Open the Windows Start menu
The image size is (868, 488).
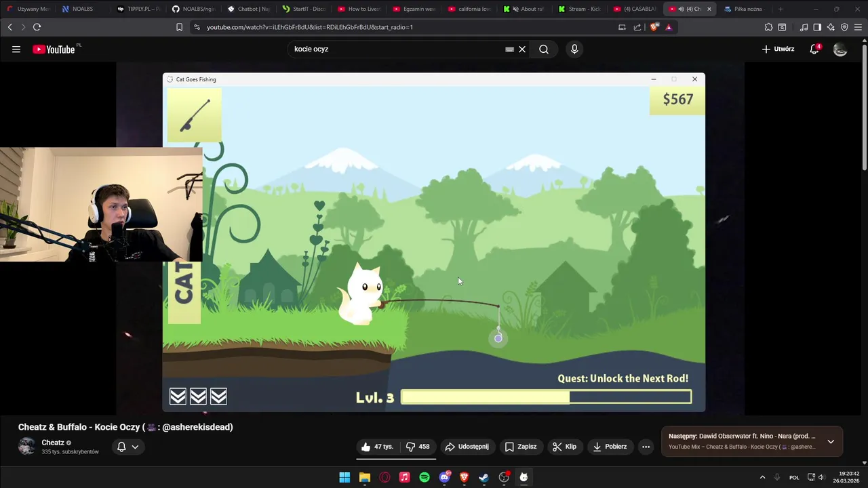344,477
